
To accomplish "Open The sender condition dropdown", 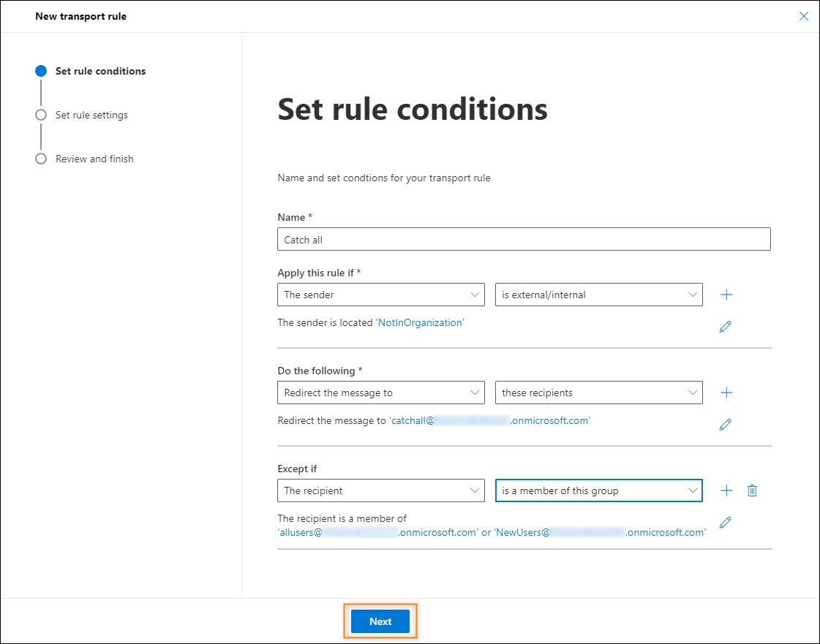I will coord(380,295).
